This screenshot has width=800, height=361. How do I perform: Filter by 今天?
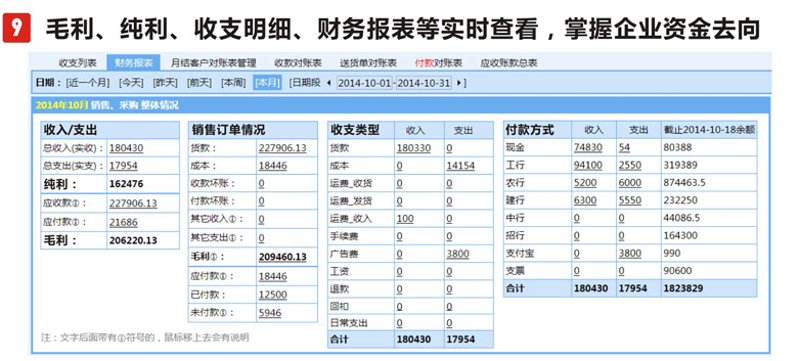point(131,83)
